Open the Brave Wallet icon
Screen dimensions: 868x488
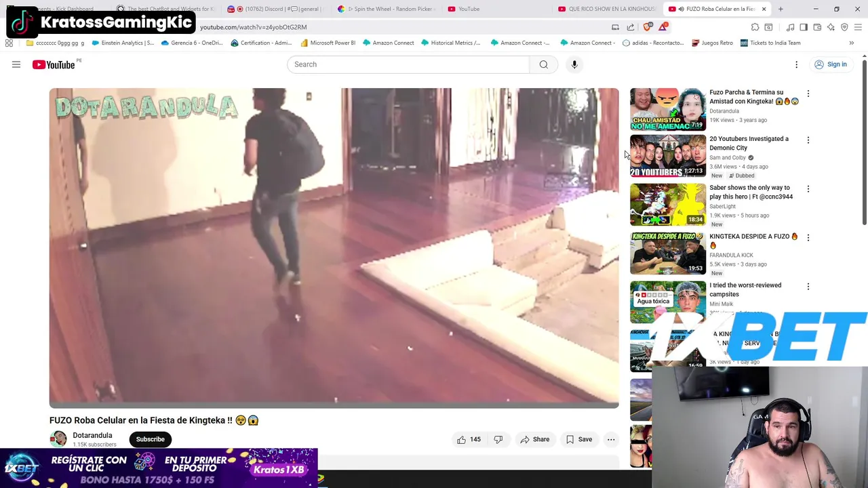(x=817, y=27)
